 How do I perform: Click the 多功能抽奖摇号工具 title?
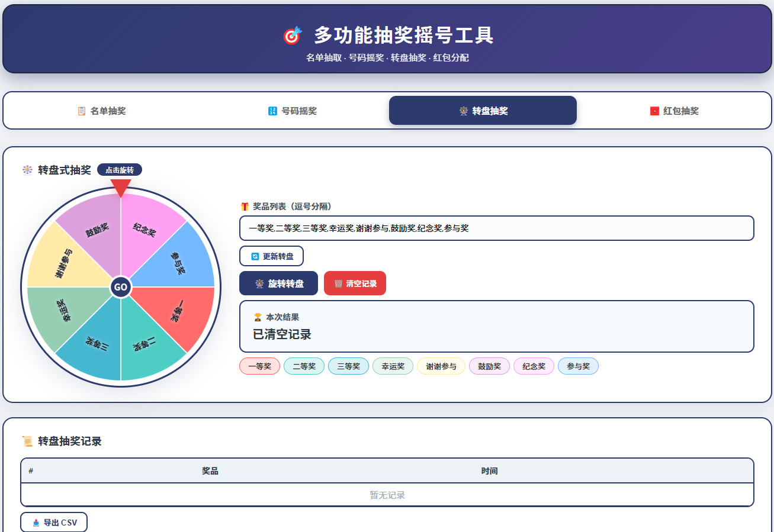pyautogui.click(x=404, y=35)
